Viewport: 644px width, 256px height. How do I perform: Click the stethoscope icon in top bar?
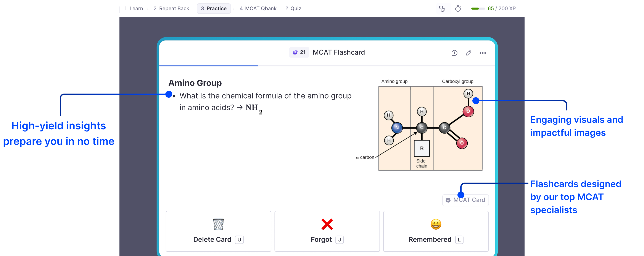[x=442, y=9]
